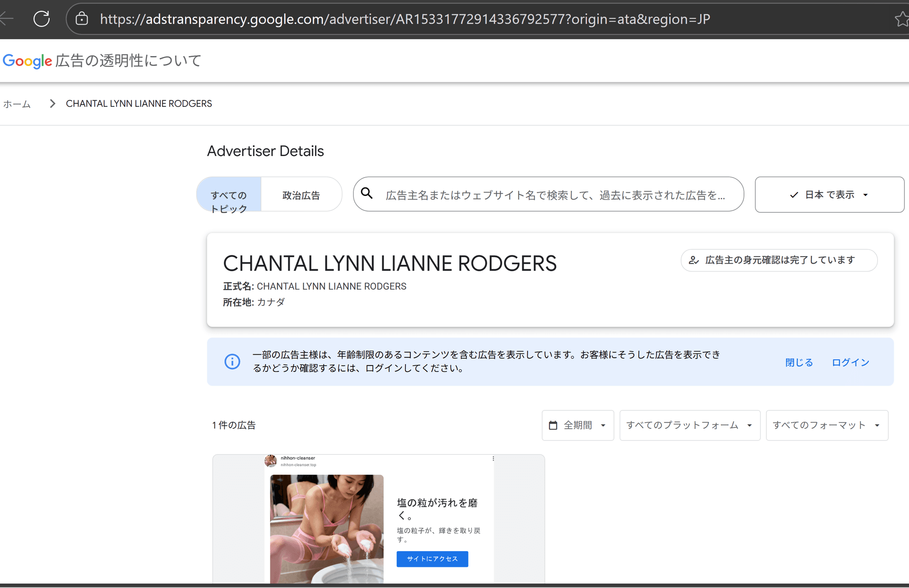
Task: Click the large advertiser name heading in the card
Action: tap(390, 263)
